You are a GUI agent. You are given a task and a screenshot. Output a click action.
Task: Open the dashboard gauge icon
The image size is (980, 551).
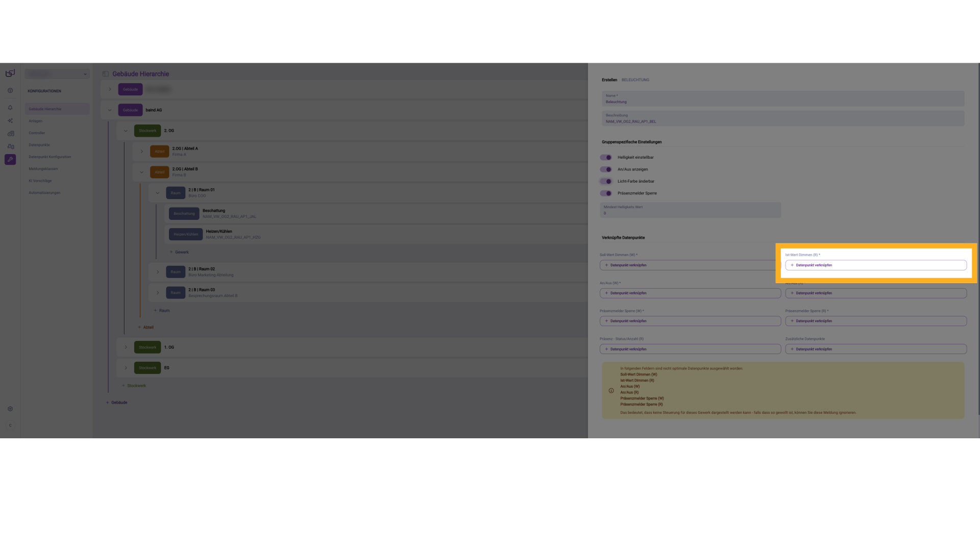click(x=10, y=91)
